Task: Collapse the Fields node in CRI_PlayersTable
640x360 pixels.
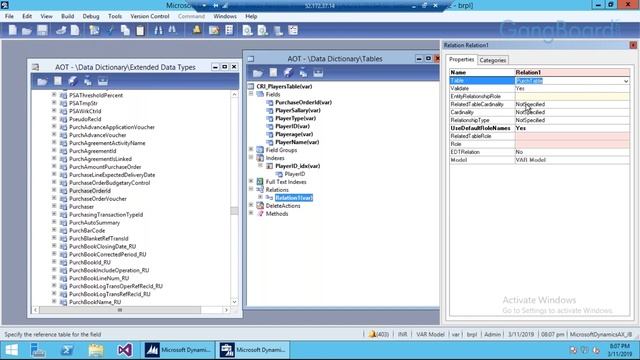Action: pyautogui.click(x=251, y=94)
